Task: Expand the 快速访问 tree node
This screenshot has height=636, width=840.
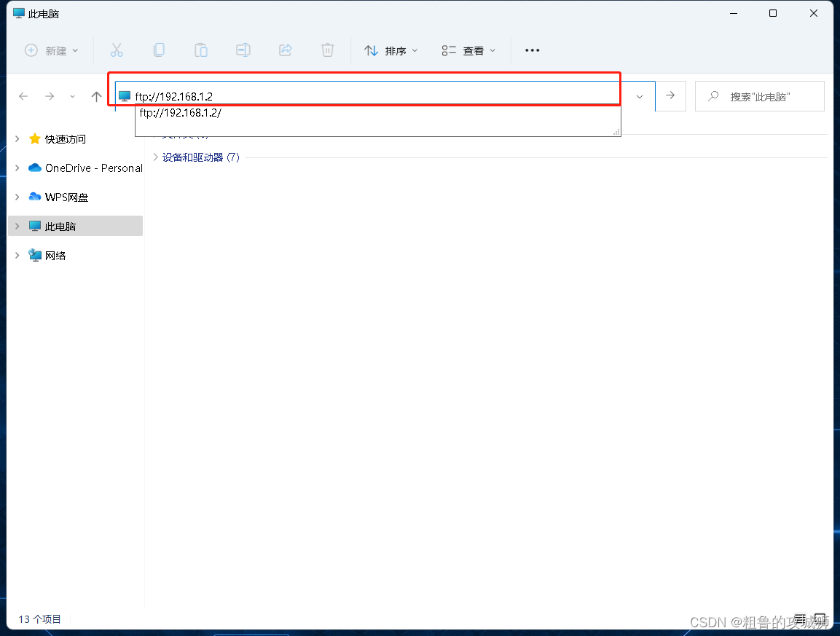Action: [x=17, y=138]
